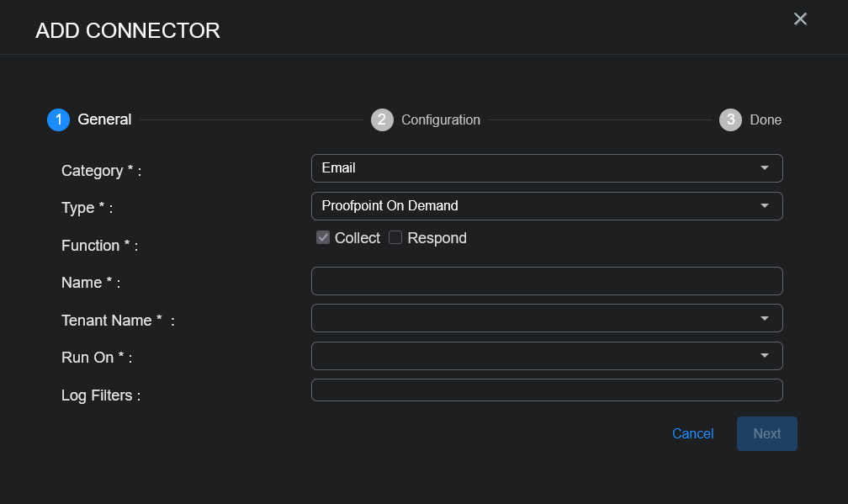Viewport: 848px width, 504px height.
Task: Click the Name text input field
Action: [547, 281]
